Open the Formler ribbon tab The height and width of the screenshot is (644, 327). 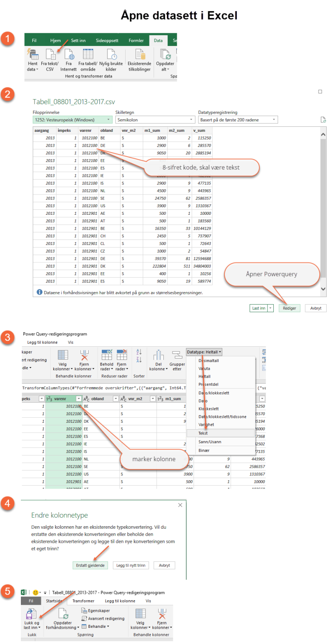pyautogui.click(x=136, y=40)
